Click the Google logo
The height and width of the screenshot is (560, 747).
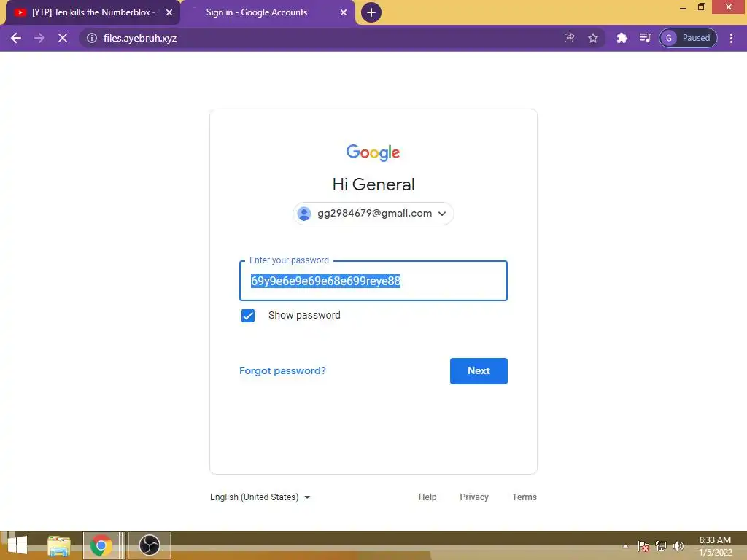[373, 152]
